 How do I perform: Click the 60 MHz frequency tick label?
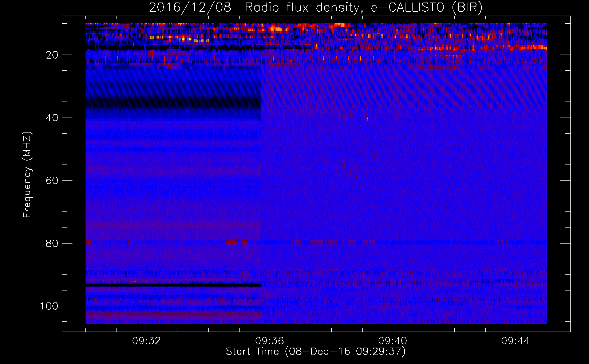coord(52,181)
